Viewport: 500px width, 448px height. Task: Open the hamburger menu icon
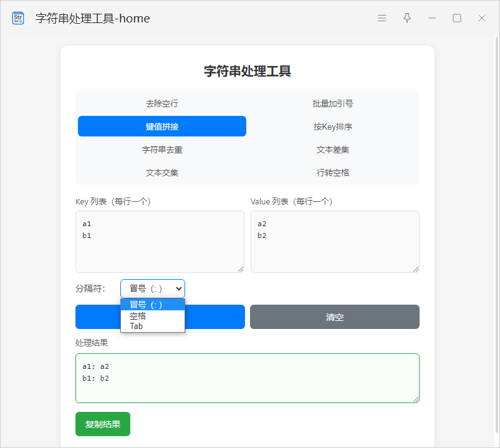382,18
